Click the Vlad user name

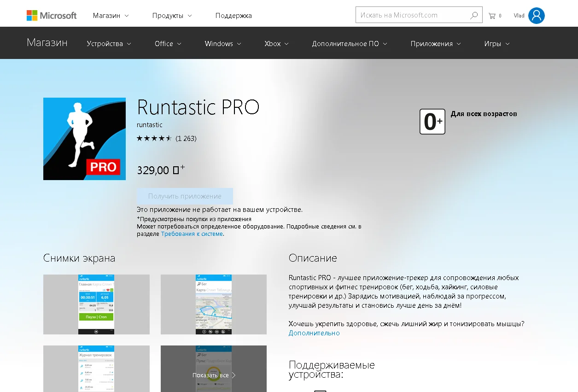click(519, 16)
